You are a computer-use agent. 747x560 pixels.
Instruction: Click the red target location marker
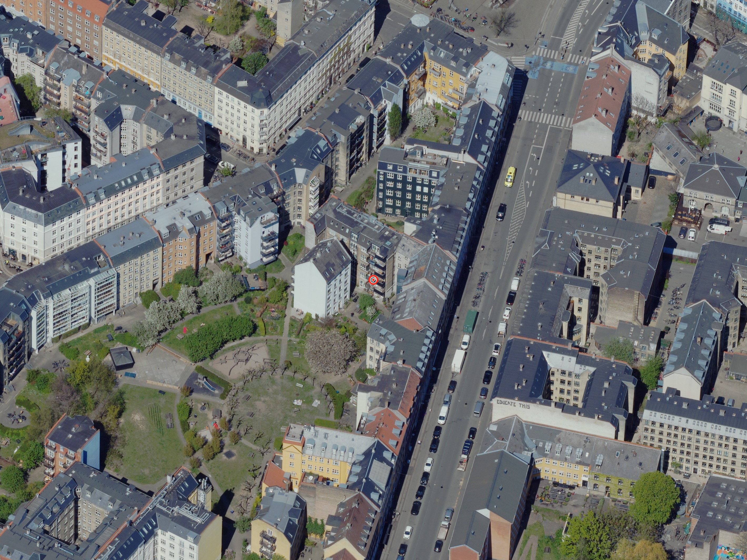click(373, 279)
